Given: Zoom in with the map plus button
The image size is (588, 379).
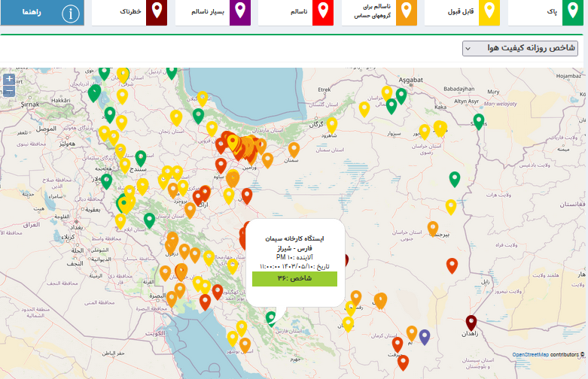Looking at the screenshot, I should [9, 79].
